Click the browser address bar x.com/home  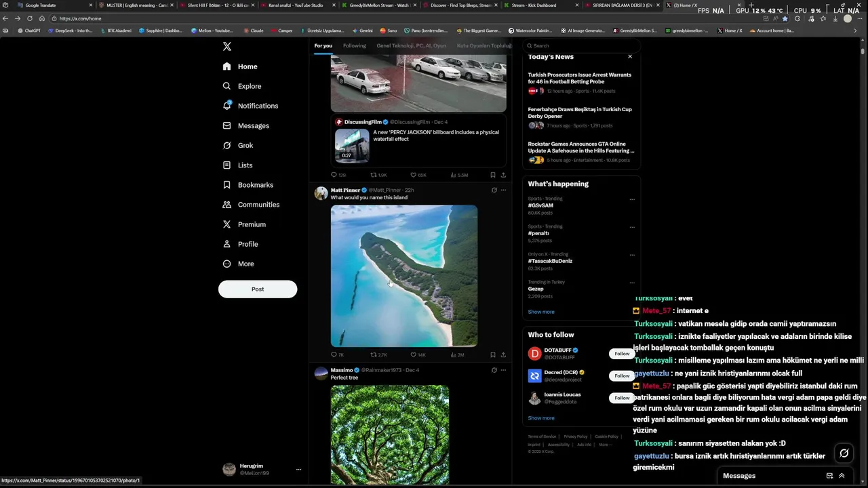pyautogui.click(x=80, y=18)
